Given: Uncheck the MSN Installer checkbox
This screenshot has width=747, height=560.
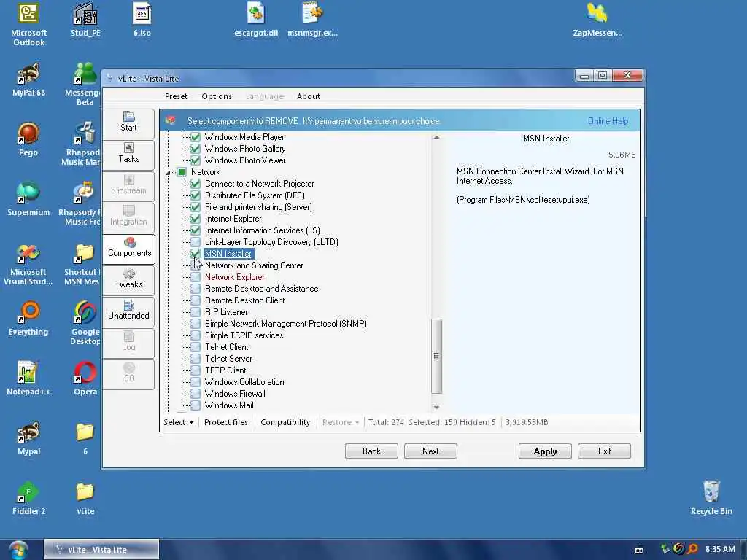Looking at the screenshot, I should click(x=196, y=254).
